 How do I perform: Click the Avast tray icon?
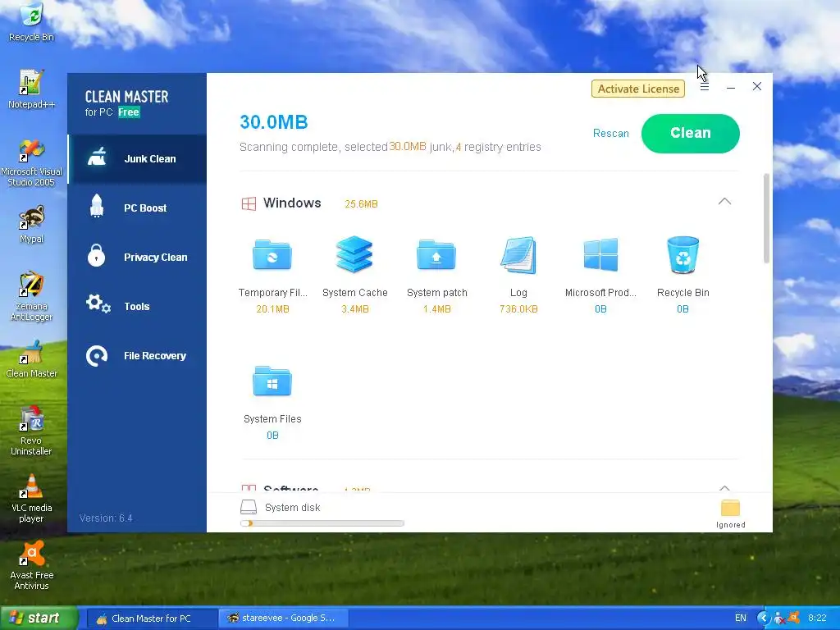794,618
